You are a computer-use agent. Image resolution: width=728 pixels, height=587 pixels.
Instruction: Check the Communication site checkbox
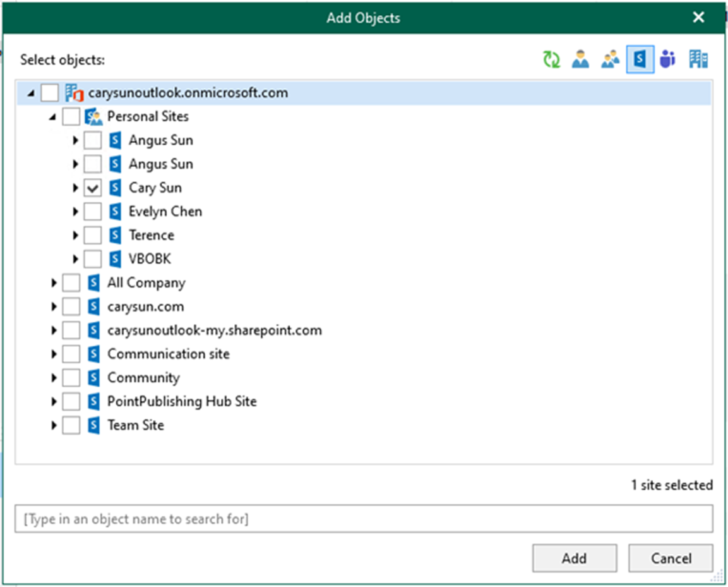(x=71, y=354)
